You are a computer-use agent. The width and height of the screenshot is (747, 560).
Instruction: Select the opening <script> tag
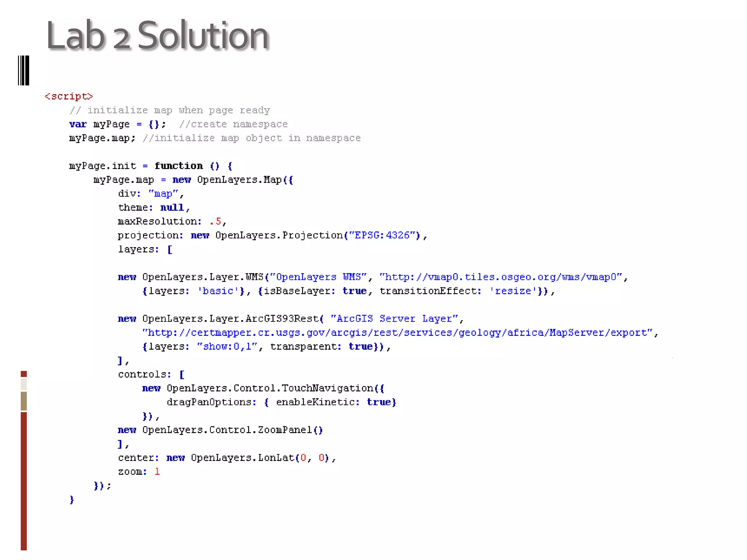tap(69, 96)
